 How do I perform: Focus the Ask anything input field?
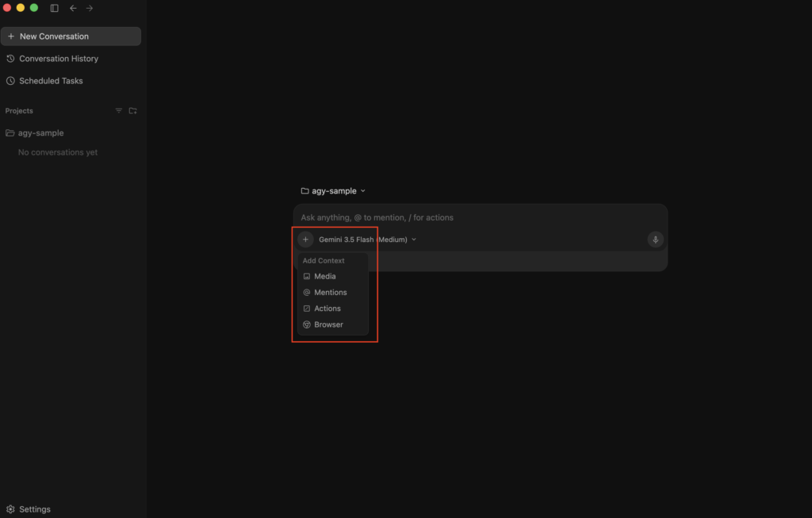480,217
